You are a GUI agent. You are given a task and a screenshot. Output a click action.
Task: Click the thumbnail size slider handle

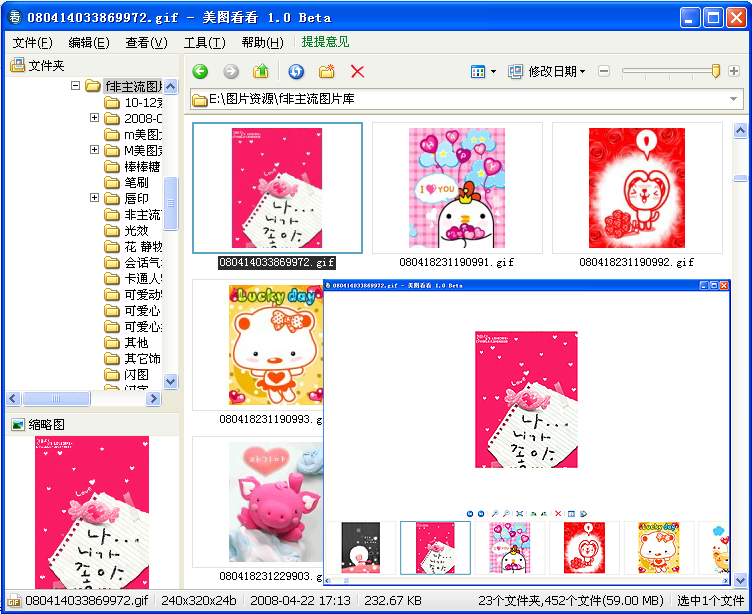point(716,71)
